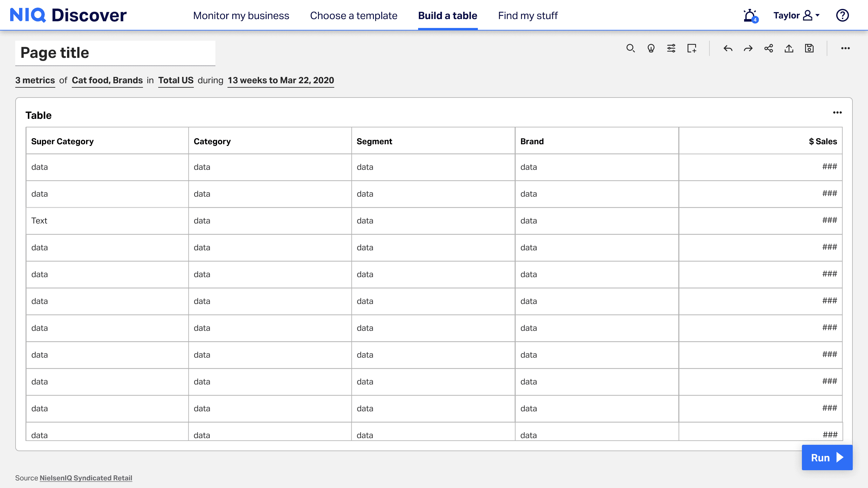Open the notifications bell with badge
The image size is (868, 488).
(750, 16)
